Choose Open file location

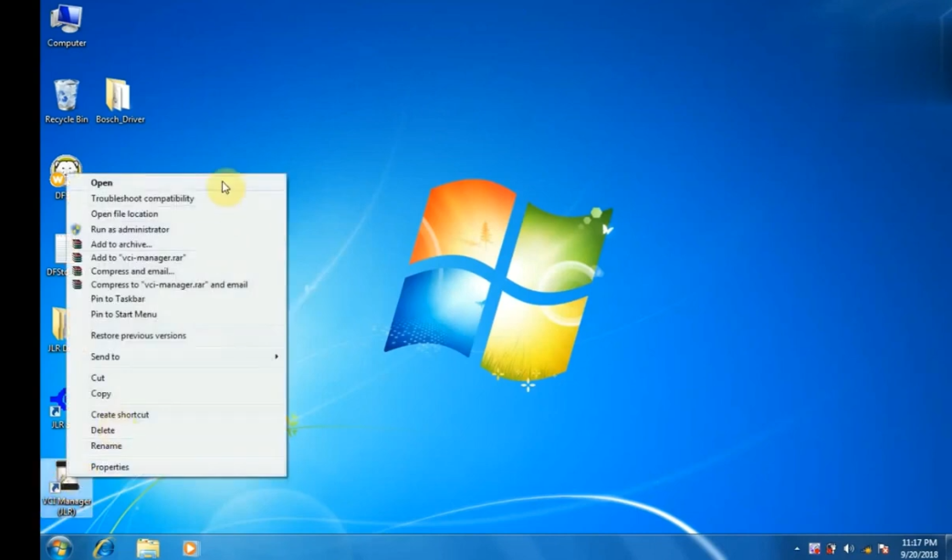(176, 213)
